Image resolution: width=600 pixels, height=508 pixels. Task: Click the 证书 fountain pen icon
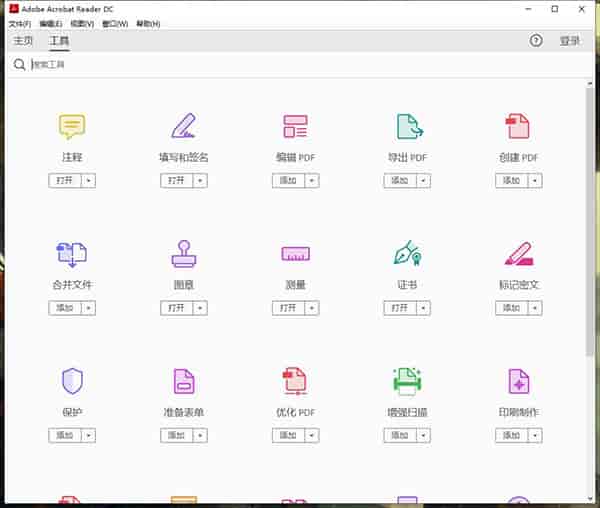click(x=408, y=254)
